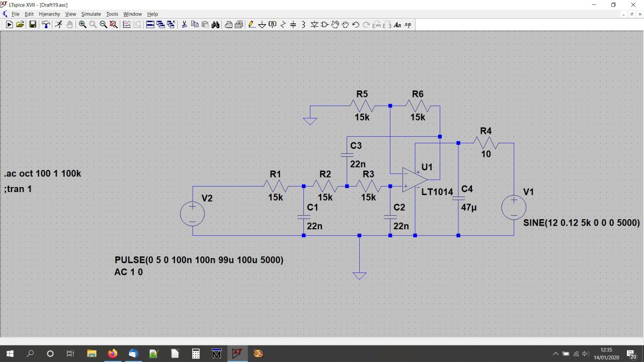Open the Tools menu
Image resolution: width=644 pixels, height=362 pixels.
click(112, 14)
